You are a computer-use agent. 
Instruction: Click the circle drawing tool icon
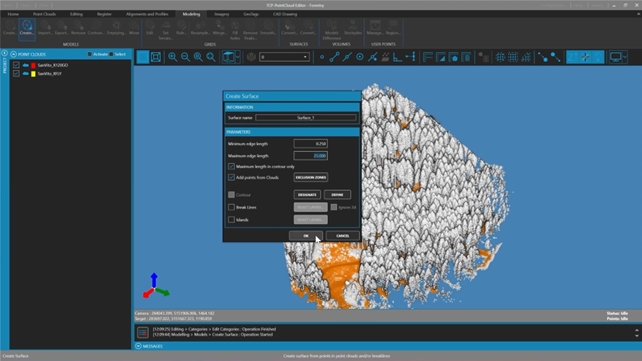(359, 57)
